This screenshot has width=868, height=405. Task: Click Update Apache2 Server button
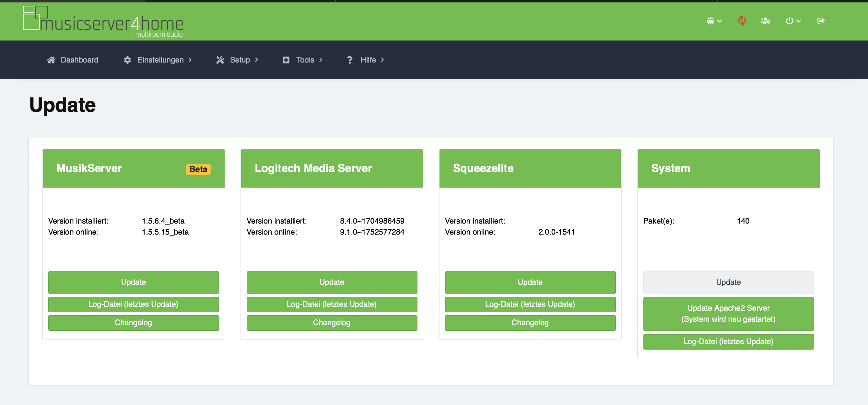[728, 313]
